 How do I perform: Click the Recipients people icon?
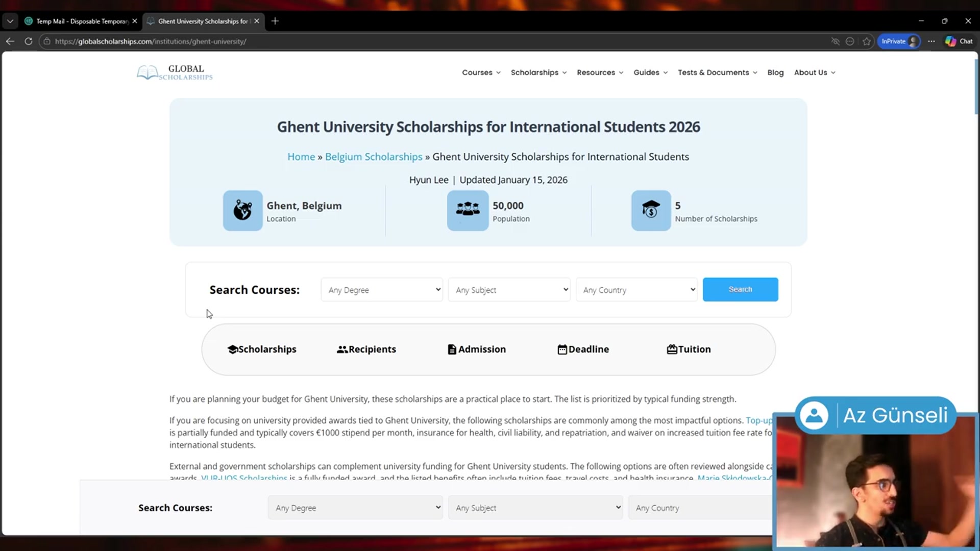tap(341, 349)
